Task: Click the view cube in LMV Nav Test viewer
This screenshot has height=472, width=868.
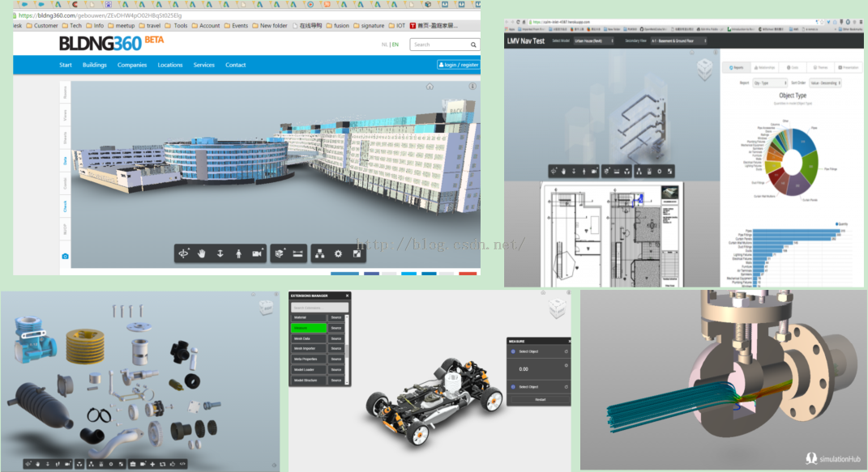Action: tap(705, 68)
